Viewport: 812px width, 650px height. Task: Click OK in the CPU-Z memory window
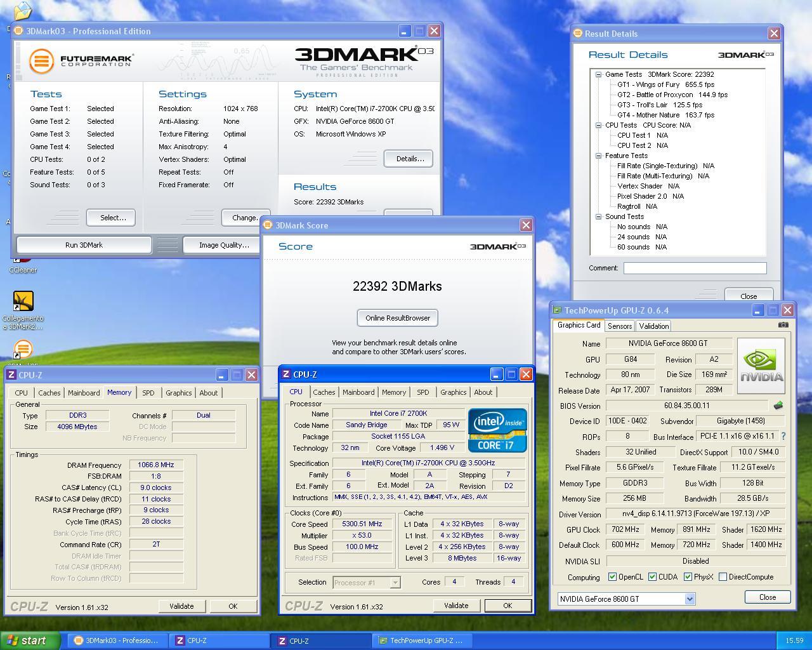[x=233, y=606]
